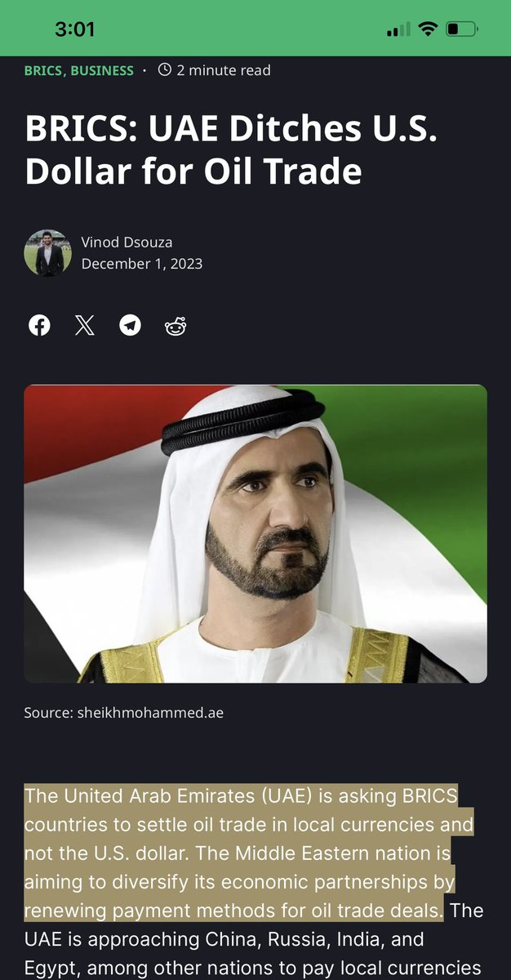Tap the clock icon beside read time

tap(164, 70)
